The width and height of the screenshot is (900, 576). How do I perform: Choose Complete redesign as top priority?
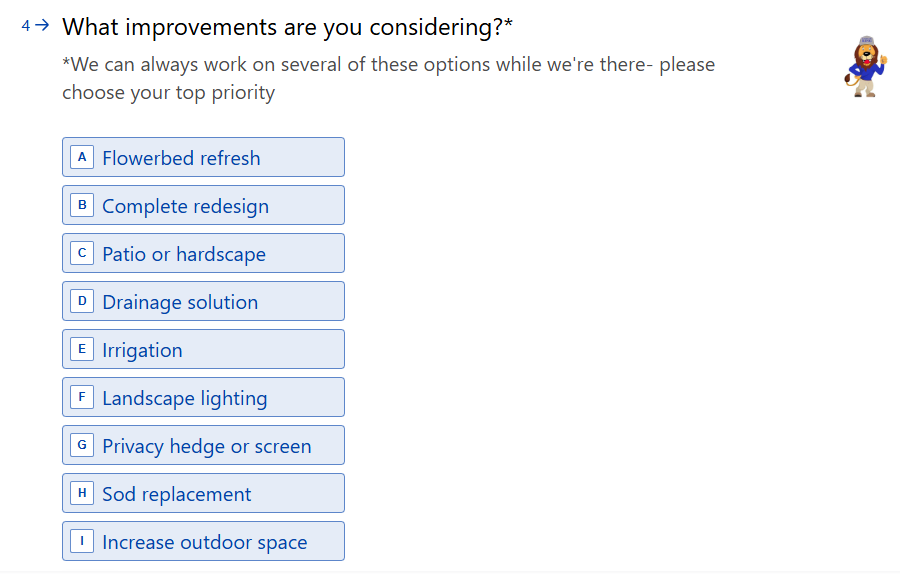click(203, 206)
